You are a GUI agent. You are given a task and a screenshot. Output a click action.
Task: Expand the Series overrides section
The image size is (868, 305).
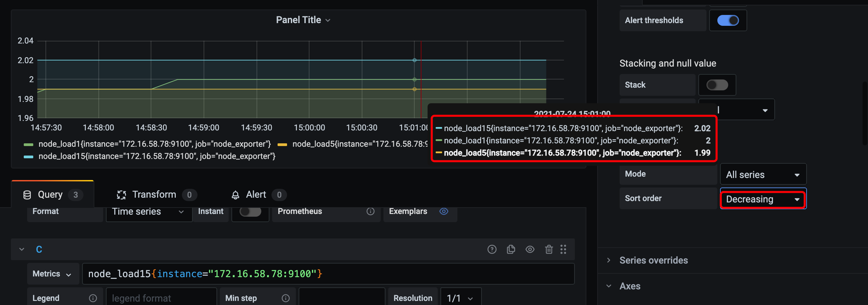coord(654,261)
